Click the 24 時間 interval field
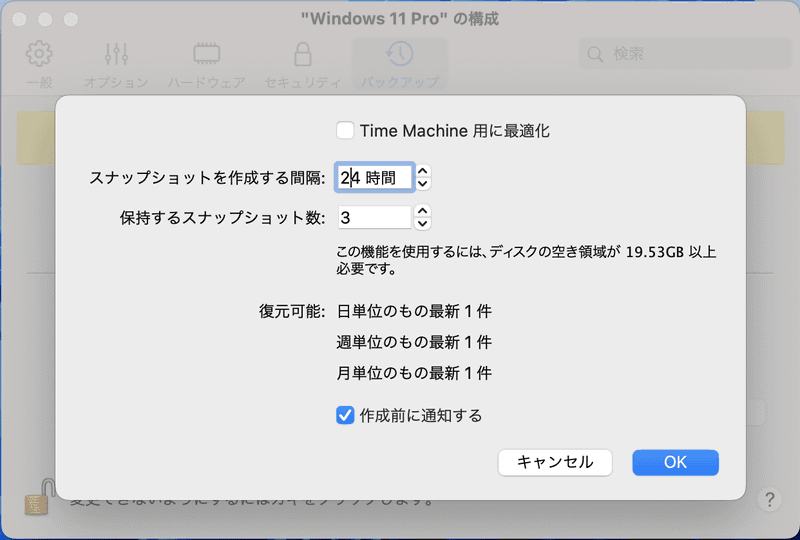This screenshot has width=800, height=540. 374,178
